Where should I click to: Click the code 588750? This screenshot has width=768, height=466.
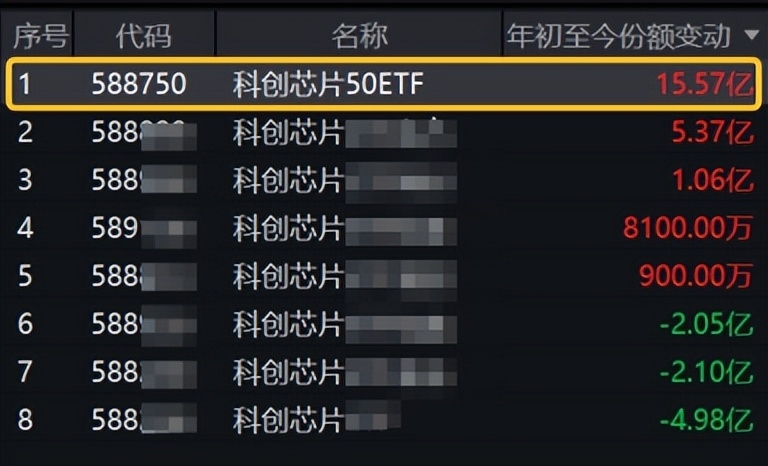tap(139, 84)
